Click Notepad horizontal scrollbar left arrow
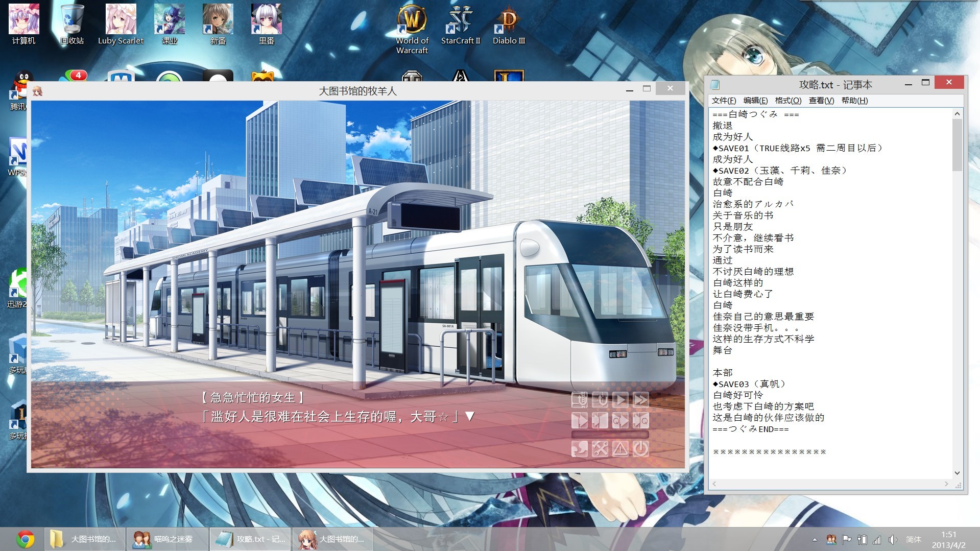Screen dimensions: 980x551 click(714, 484)
